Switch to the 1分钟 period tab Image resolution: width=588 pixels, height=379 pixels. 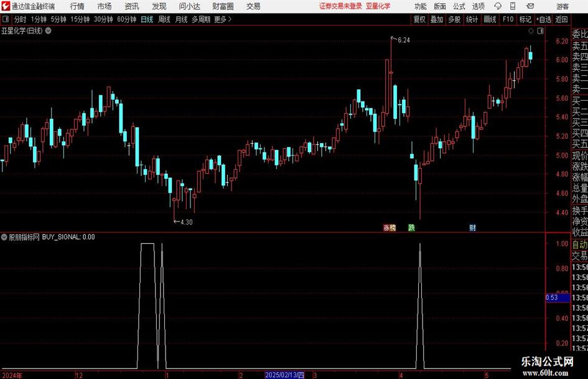(x=39, y=19)
